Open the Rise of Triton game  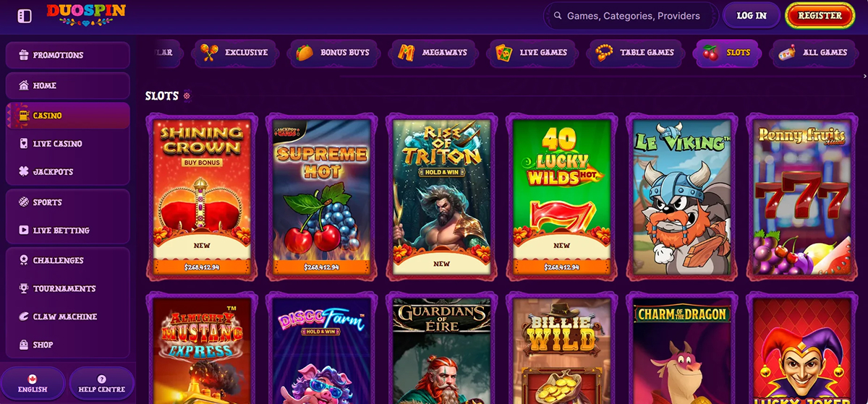point(441,197)
